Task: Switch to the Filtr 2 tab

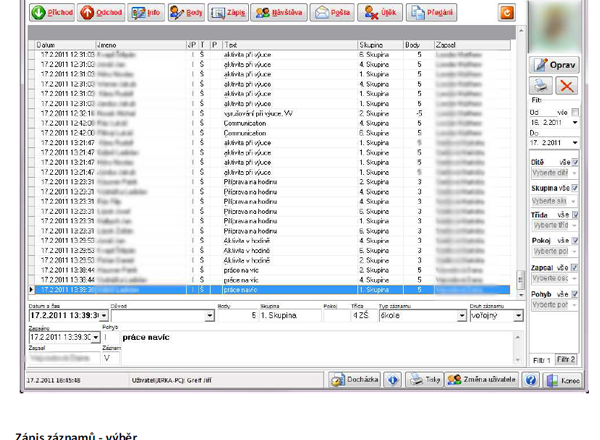Action: (566, 360)
